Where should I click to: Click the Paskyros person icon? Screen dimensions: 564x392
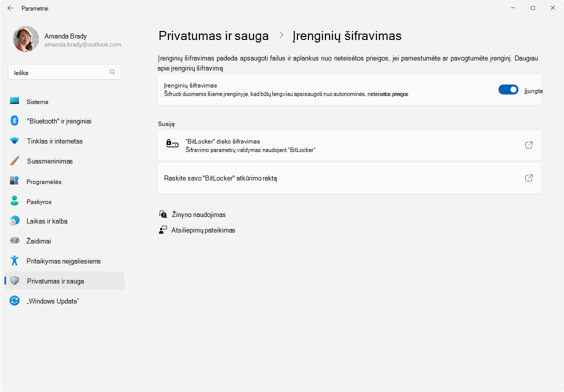(x=14, y=200)
